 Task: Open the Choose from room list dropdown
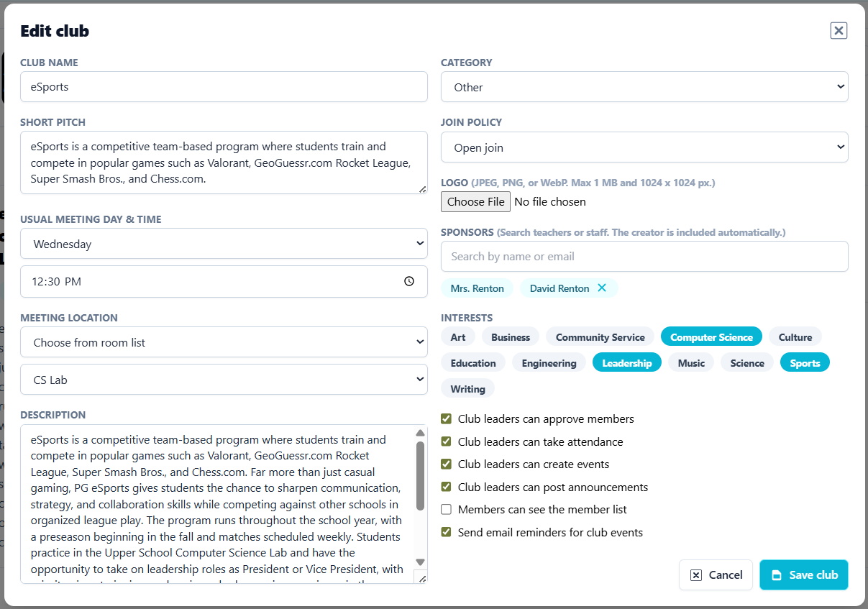pyautogui.click(x=224, y=342)
